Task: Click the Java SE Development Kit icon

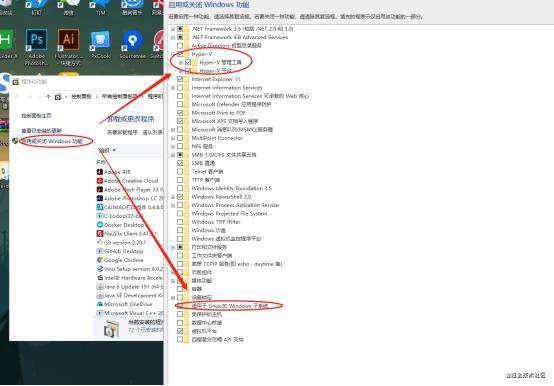Action: click(100, 295)
